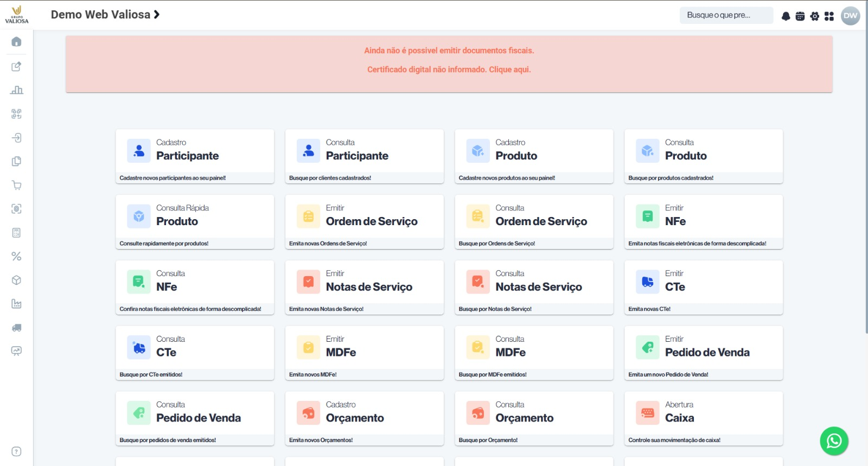Open settings gear icon in header
The height and width of the screenshot is (466, 868).
point(814,16)
